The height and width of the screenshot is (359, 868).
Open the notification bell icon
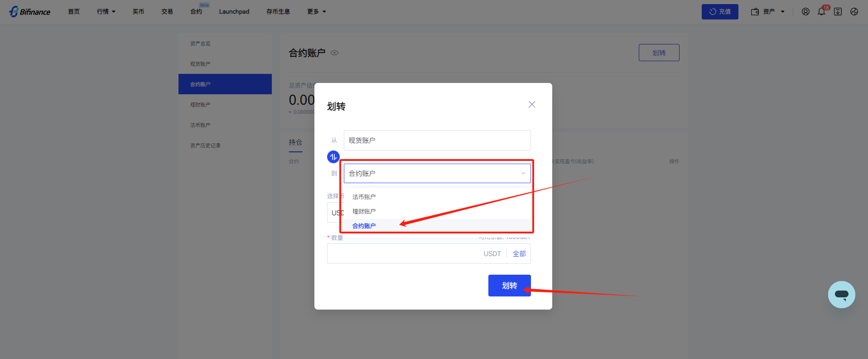(821, 12)
